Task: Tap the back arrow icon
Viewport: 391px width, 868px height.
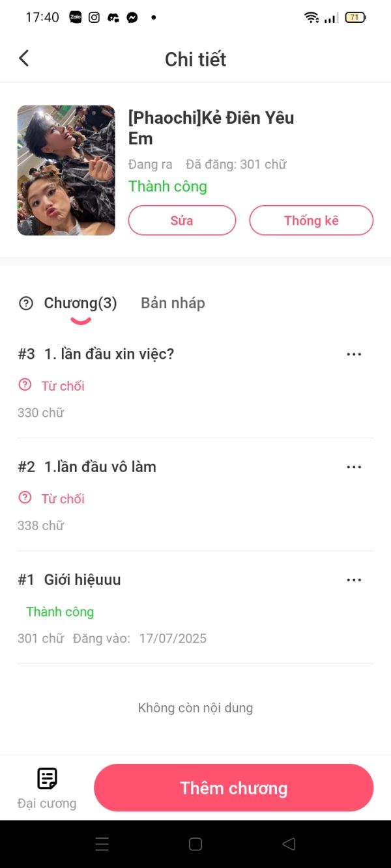Action: pyautogui.click(x=23, y=58)
